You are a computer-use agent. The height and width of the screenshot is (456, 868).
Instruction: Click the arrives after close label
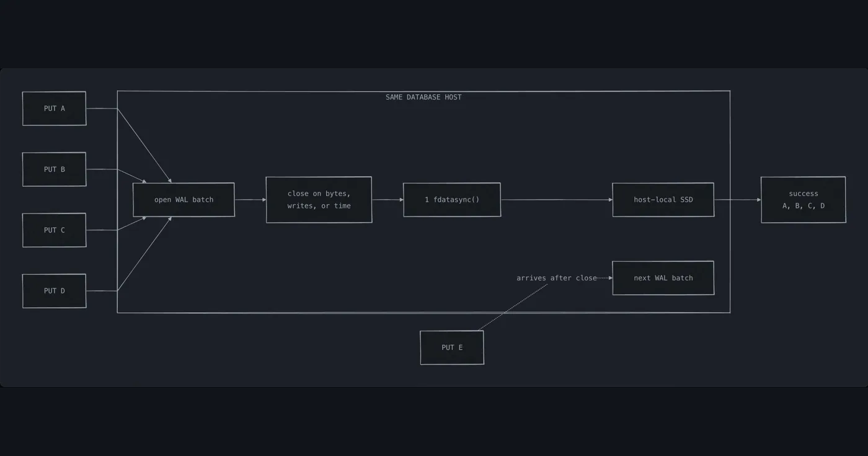point(557,278)
